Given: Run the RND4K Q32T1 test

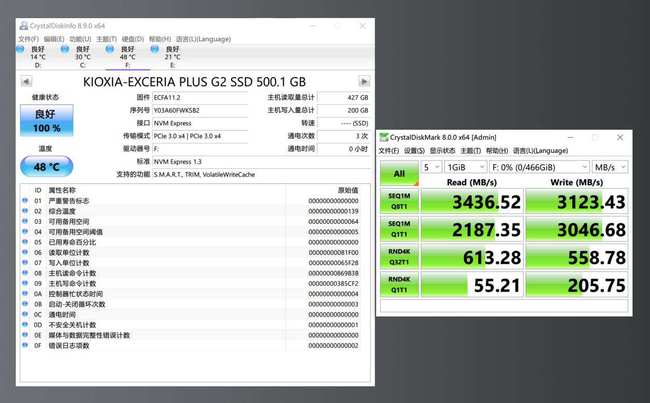Looking at the screenshot, I should (399, 257).
